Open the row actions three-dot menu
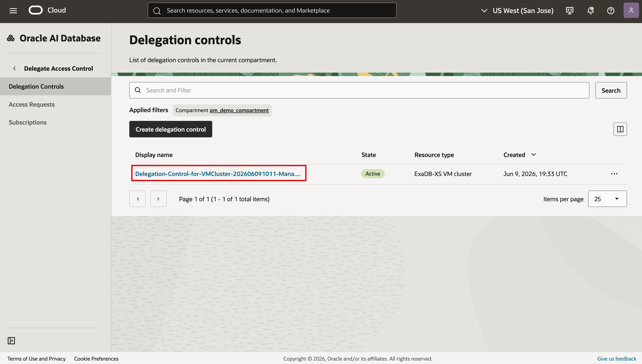 pyautogui.click(x=614, y=174)
